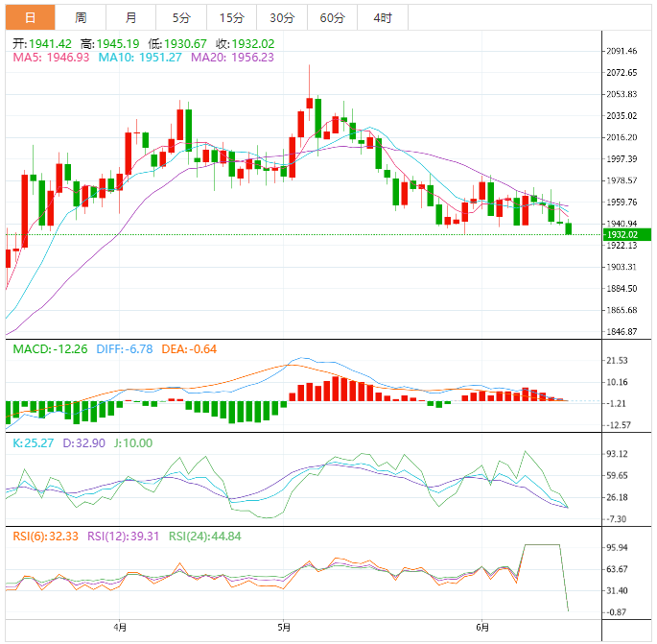This screenshot has height=644, width=657.
Task: Select the 15分 interval tab
Action: 230,17
